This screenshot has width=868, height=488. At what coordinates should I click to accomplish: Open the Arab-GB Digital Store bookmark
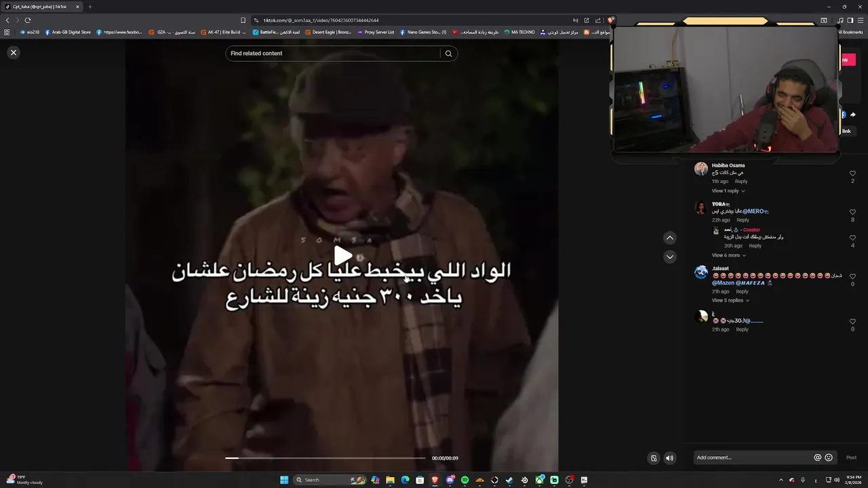(x=68, y=32)
